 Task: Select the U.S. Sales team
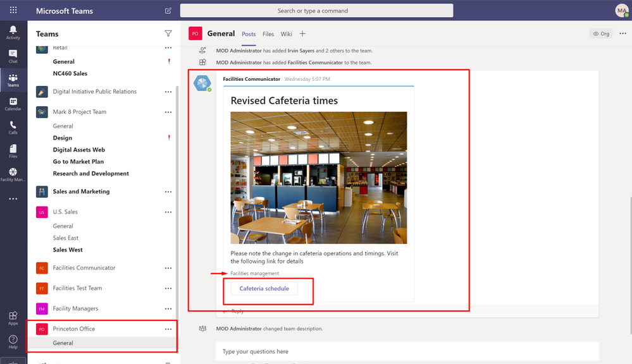(65, 212)
